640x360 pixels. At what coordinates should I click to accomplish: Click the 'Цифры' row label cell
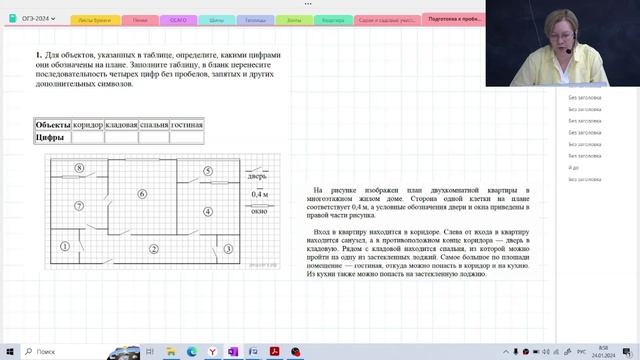[53, 138]
